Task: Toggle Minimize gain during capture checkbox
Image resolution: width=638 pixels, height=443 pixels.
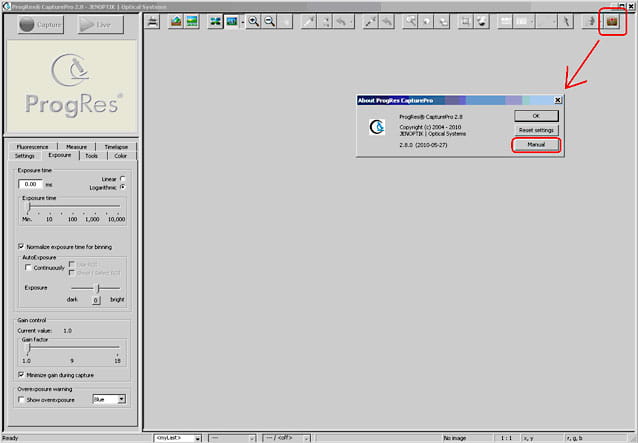Action: (x=22, y=375)
